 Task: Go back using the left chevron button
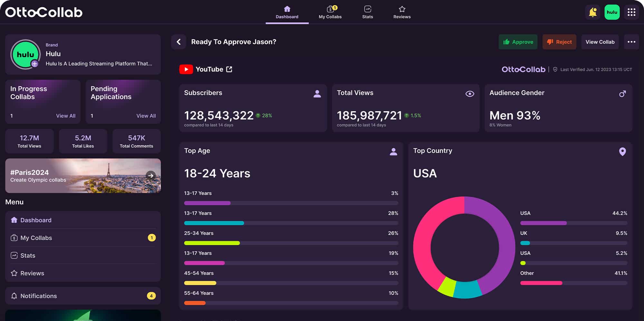coord(179,42)
